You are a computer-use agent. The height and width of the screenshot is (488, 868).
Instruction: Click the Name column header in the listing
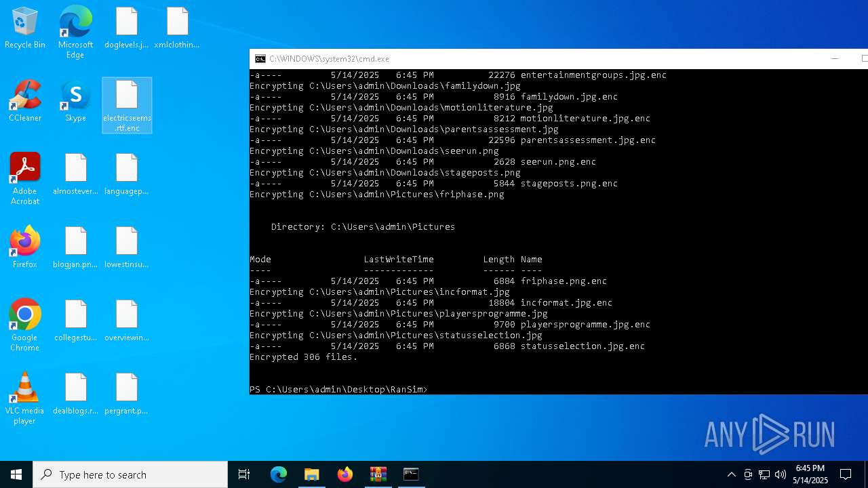tap(531, 260)
